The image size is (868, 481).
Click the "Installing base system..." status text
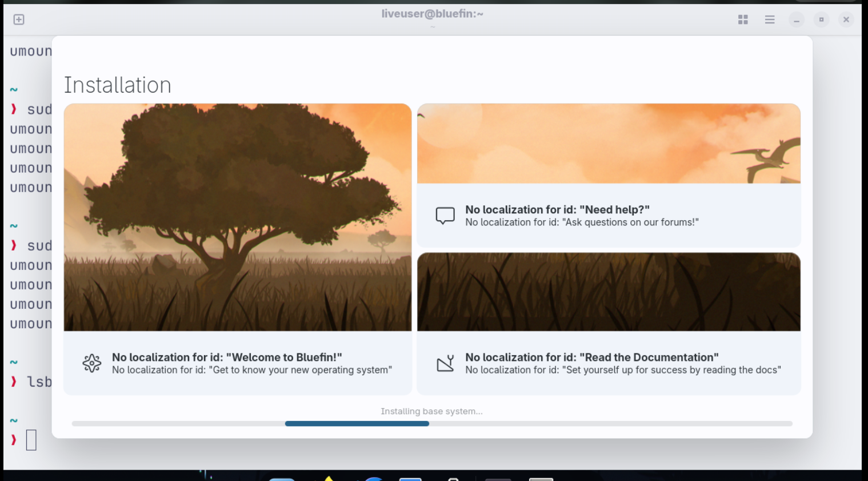(432, 411)
